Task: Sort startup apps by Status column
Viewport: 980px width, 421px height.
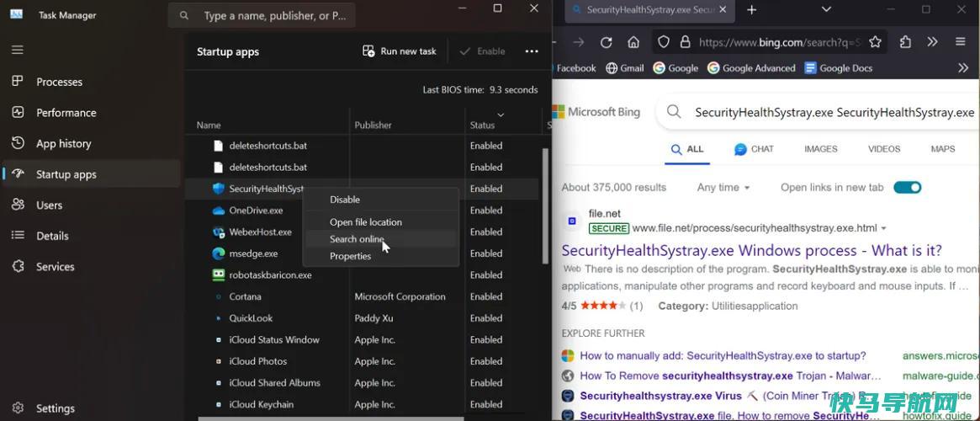Action: click(x=483, y=125)
